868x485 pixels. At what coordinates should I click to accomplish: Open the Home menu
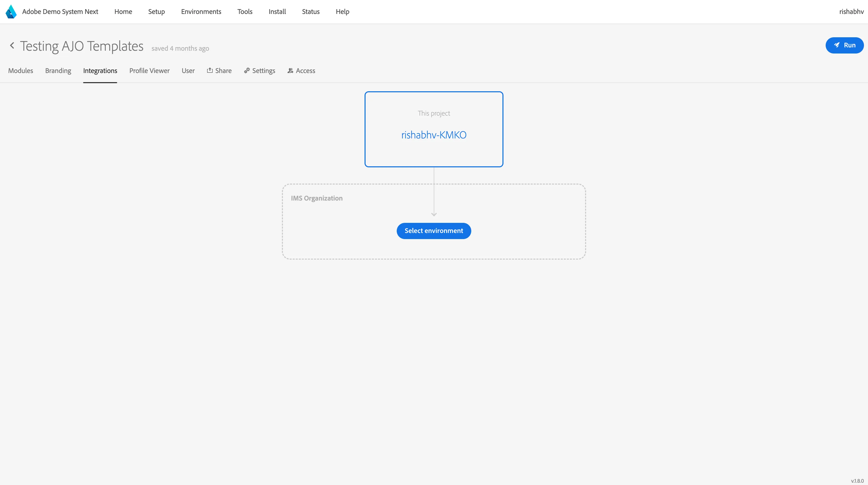click(123, 12)
